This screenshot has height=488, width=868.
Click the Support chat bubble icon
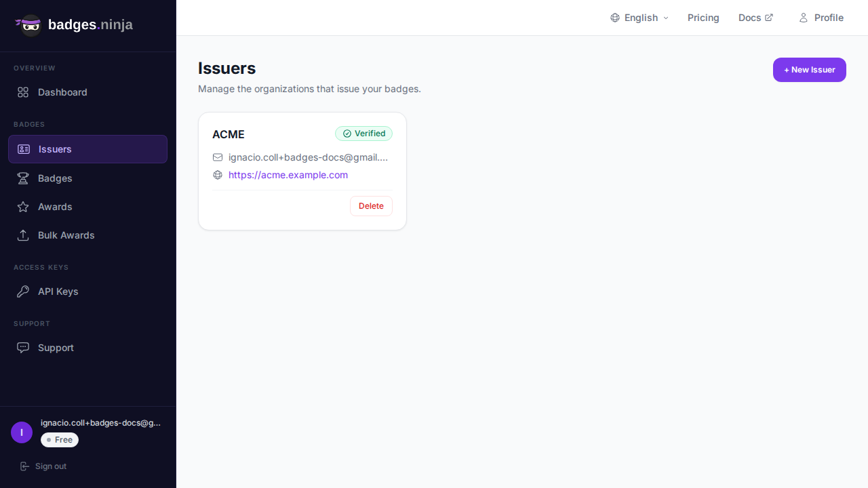23,348
